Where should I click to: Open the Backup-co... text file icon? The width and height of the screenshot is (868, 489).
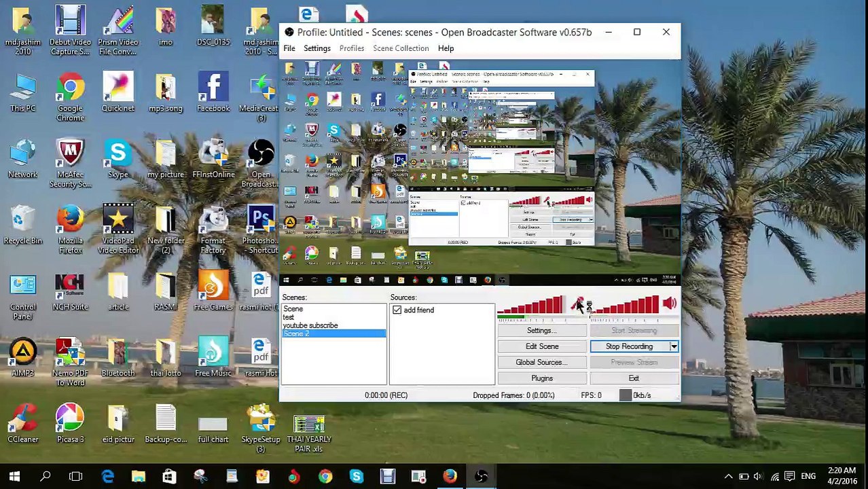[x=166, y=422]
